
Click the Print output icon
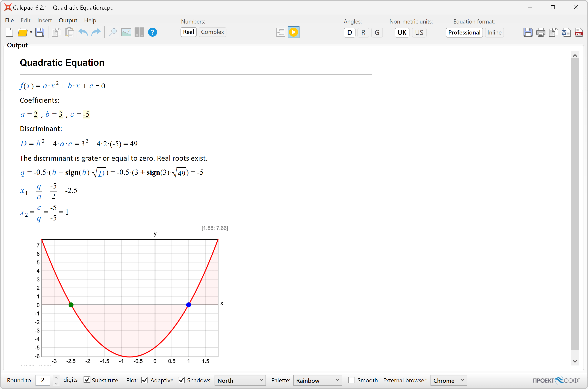click(x=541, y=32)
